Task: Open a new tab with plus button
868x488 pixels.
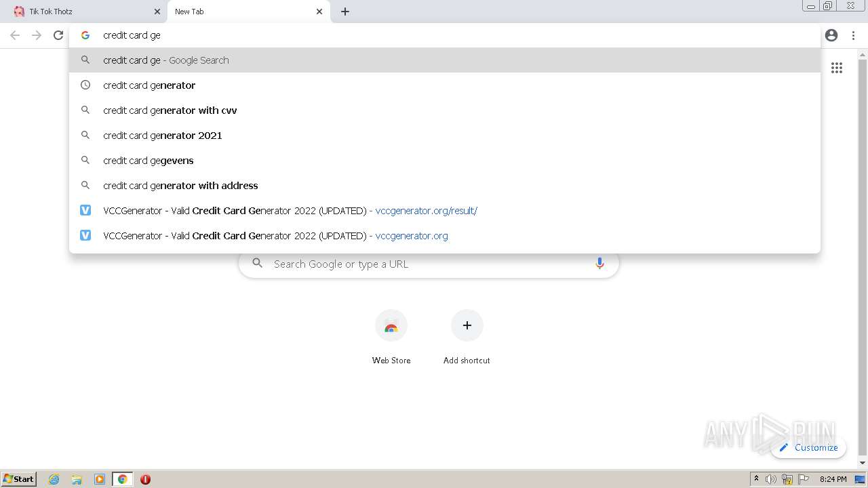Action: coord(345,12)
